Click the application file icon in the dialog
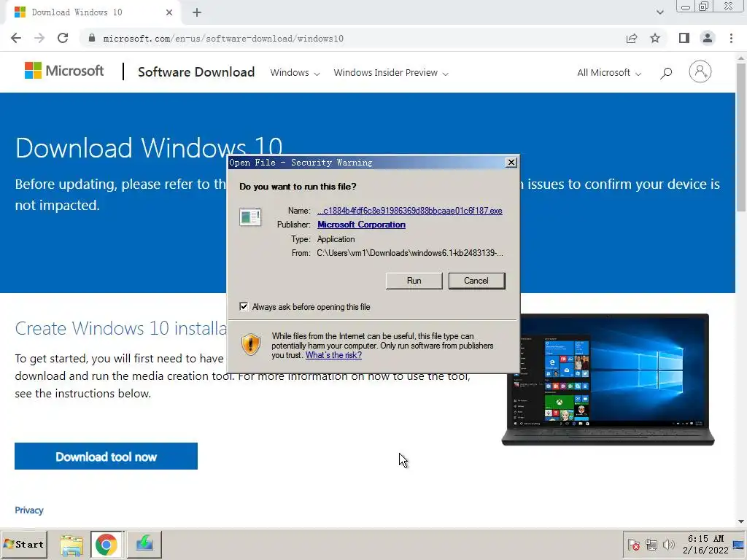 250,217
